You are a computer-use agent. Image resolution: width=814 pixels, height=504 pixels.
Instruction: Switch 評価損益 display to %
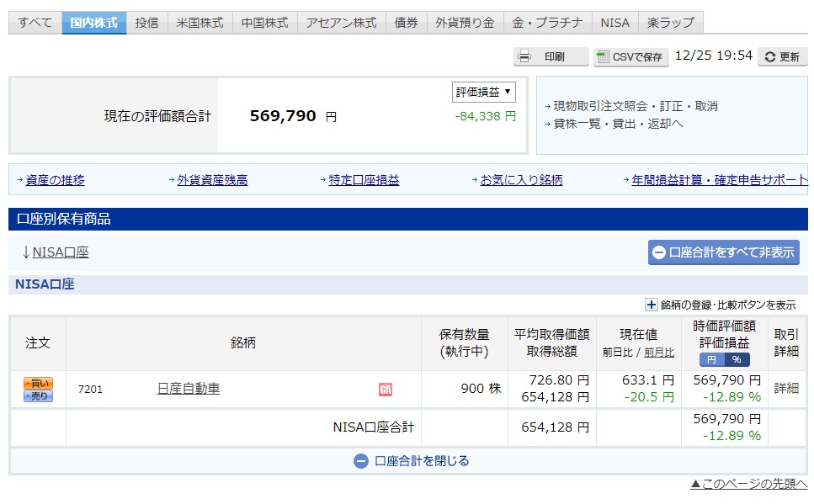point(737,360)
